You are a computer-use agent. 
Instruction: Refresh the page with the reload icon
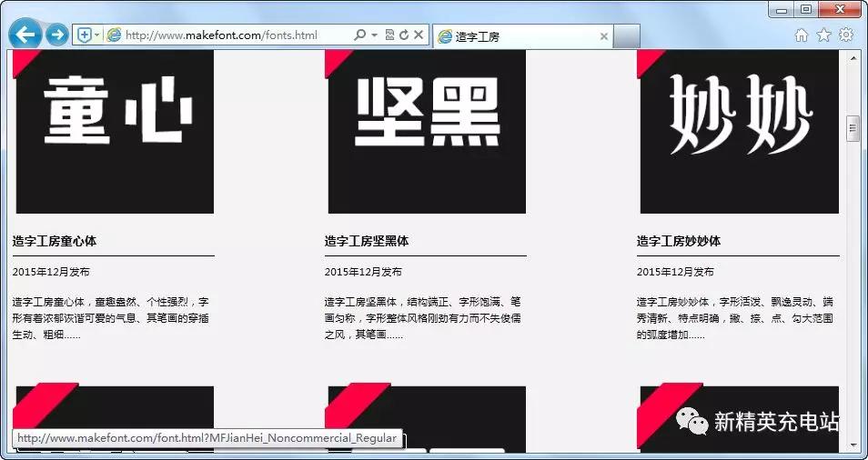(404, 35)
